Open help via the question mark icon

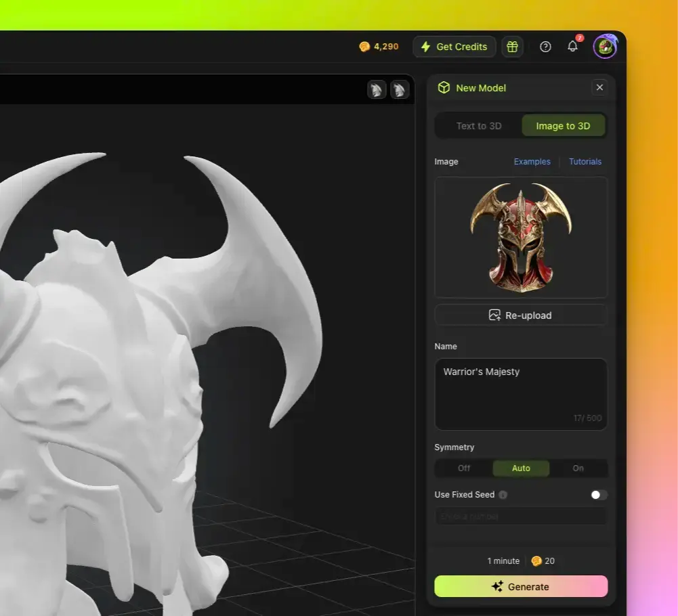(545, 47)
